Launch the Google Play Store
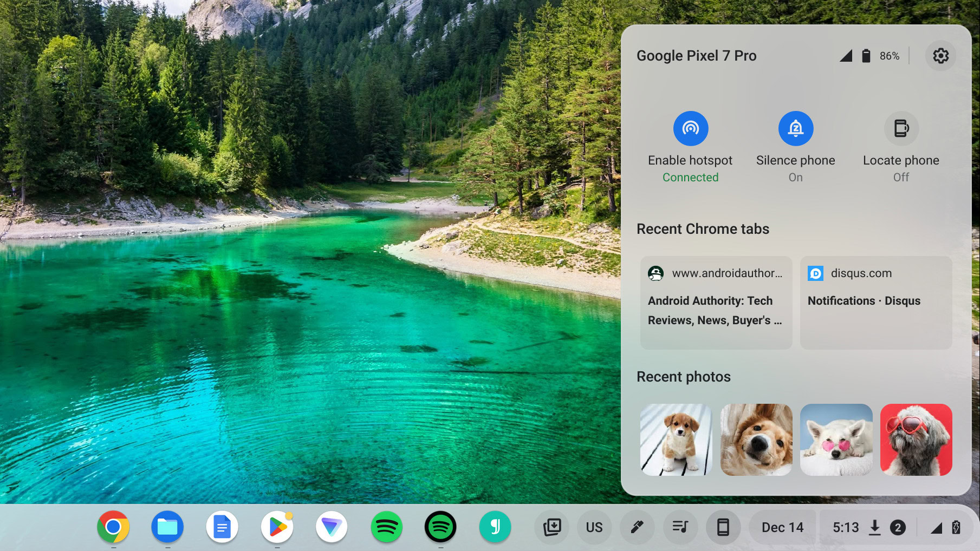Viewport: 980px width, 551px height. (x=277, y=527)
